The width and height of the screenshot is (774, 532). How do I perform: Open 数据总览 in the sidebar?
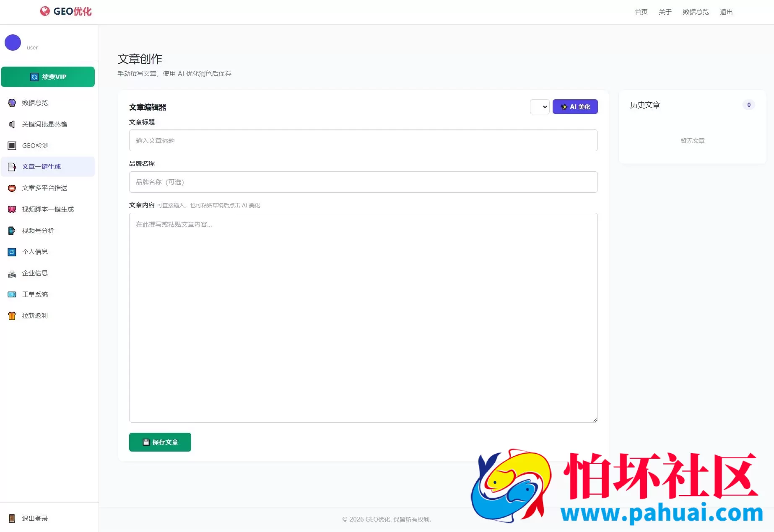pos(48,103)
